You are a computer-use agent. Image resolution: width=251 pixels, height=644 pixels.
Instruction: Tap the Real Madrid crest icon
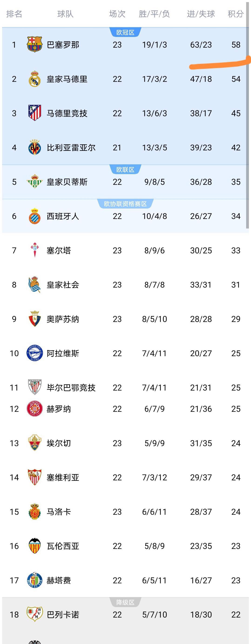(x=34, y=79)
